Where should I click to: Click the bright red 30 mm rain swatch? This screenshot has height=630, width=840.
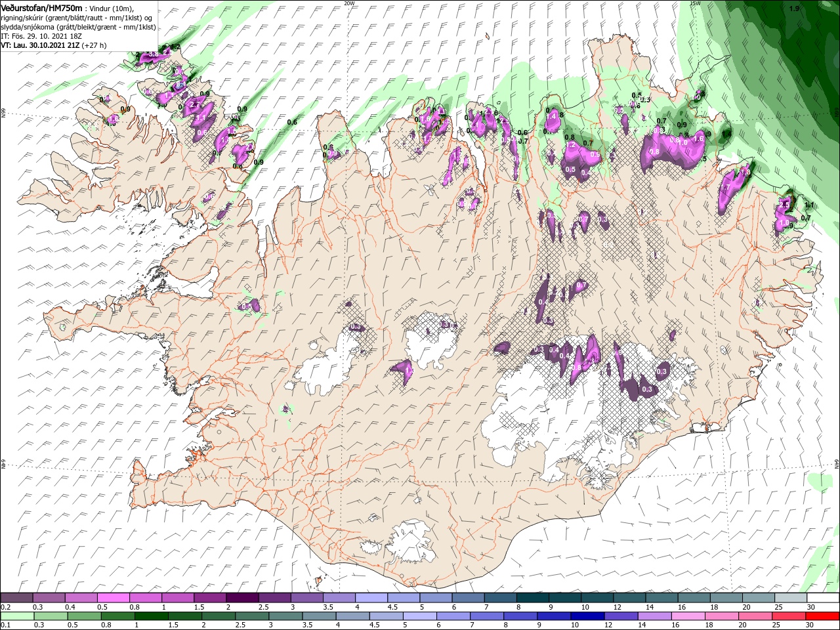pos(823,616)
